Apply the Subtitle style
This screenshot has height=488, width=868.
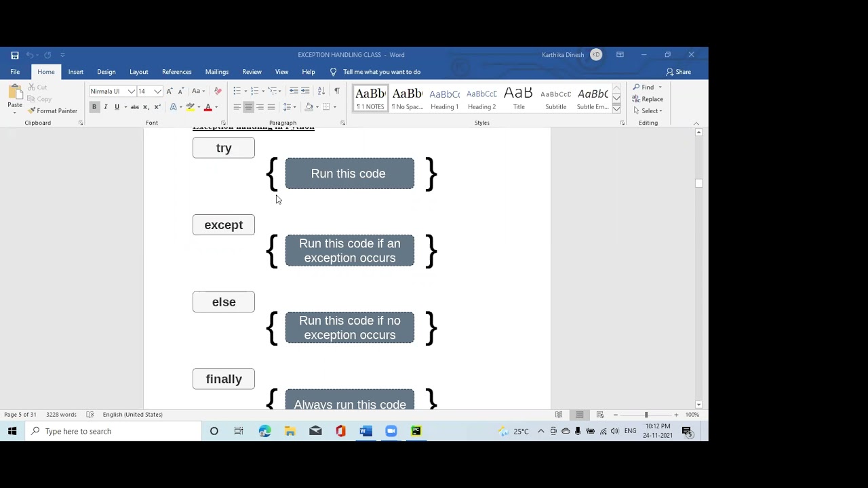556,99
